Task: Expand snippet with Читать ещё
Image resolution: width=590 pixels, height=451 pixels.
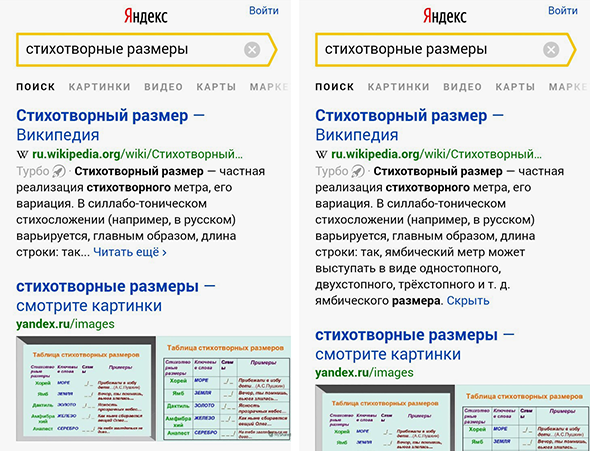Action: click(130, 252)
